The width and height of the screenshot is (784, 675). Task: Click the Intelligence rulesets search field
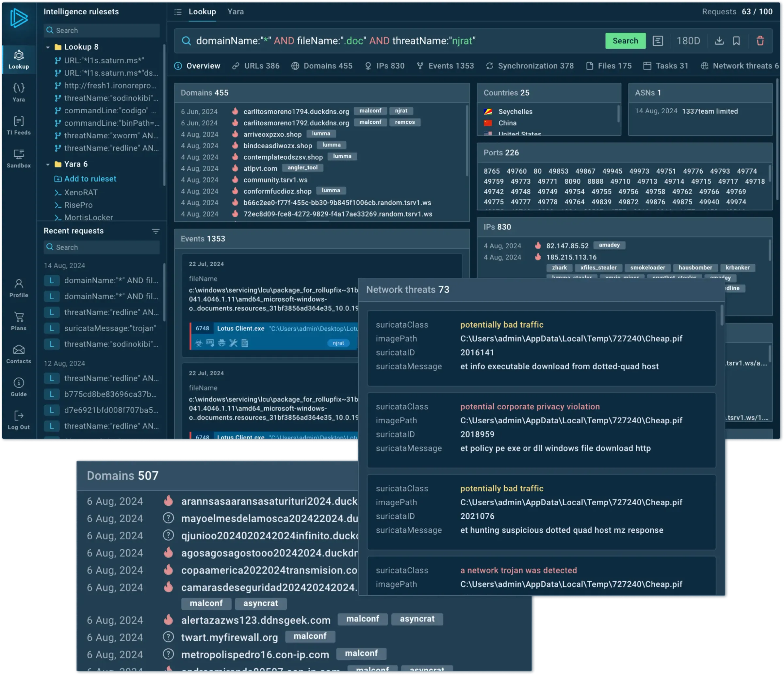102,31
